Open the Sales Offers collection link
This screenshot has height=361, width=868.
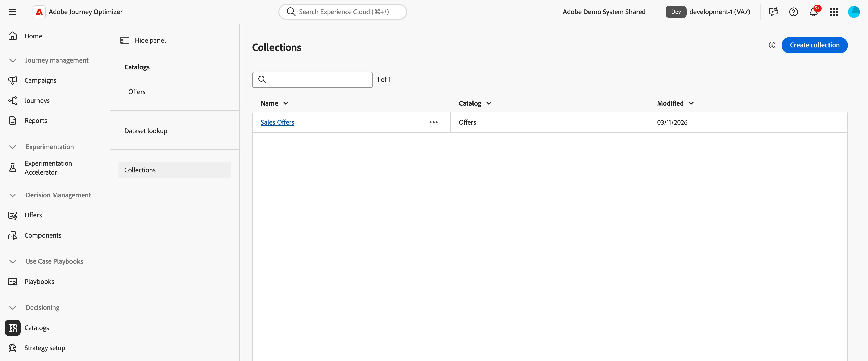pyautogui.click(x=277, y=122)
